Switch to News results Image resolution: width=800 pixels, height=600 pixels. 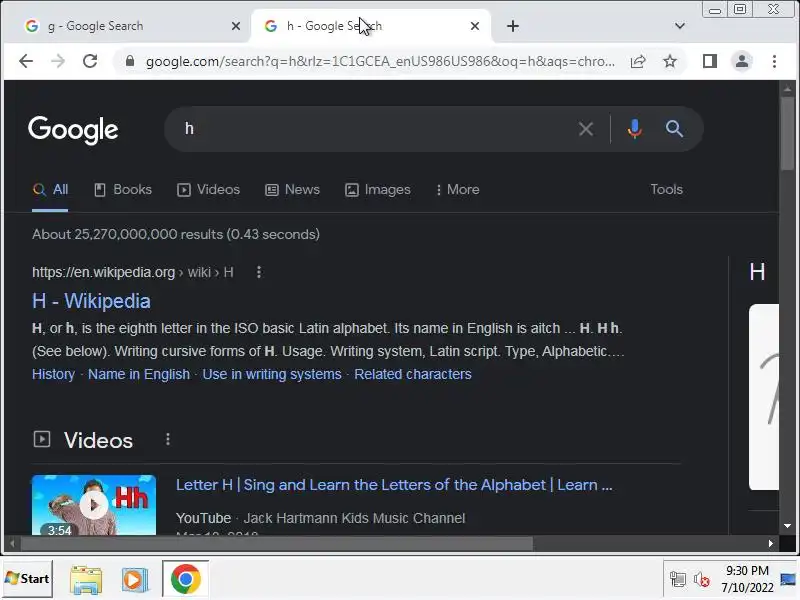(x=292, y=189)
